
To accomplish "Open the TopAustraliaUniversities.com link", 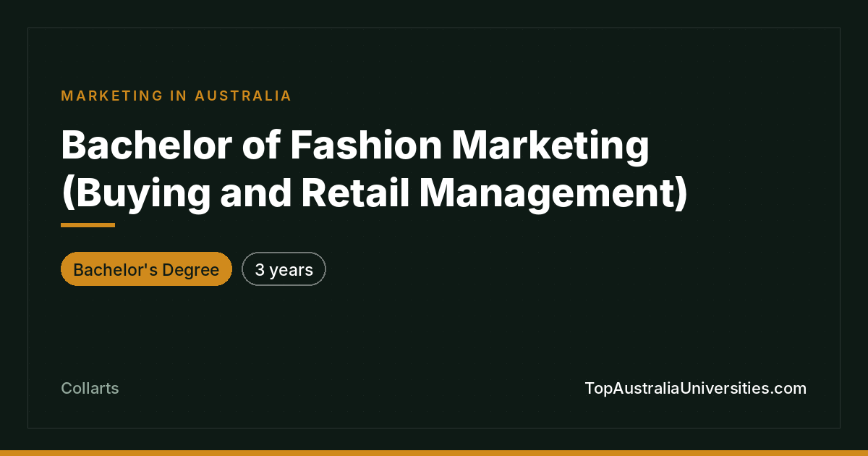I will [695, 389].
